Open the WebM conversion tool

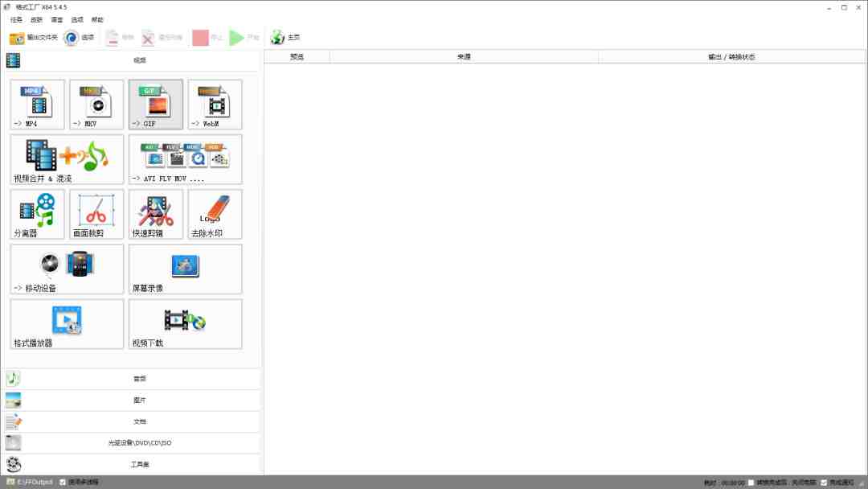coord(215,104)
